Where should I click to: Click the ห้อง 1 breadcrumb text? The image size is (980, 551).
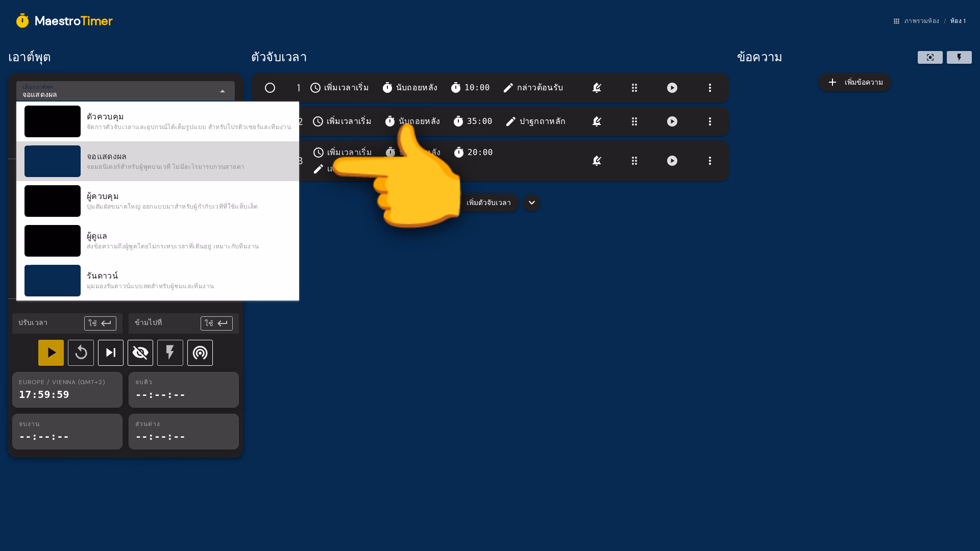tap(958, 21)
